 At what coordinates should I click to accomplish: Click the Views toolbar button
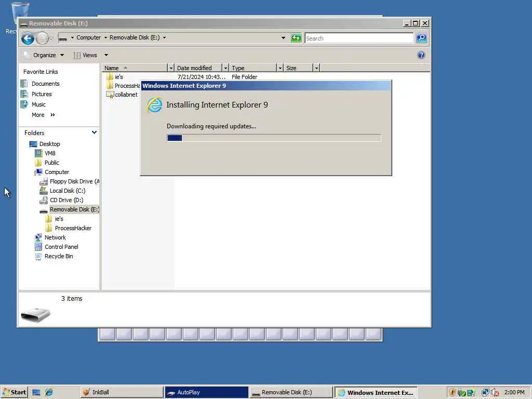(86, 55)
